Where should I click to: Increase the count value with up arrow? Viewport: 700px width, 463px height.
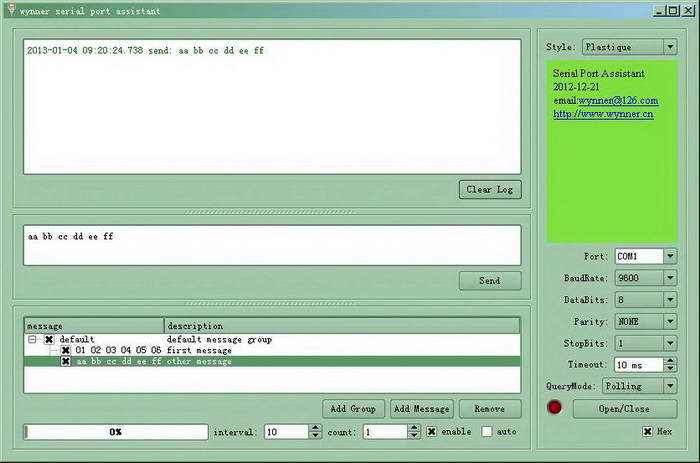click(414, 428)
